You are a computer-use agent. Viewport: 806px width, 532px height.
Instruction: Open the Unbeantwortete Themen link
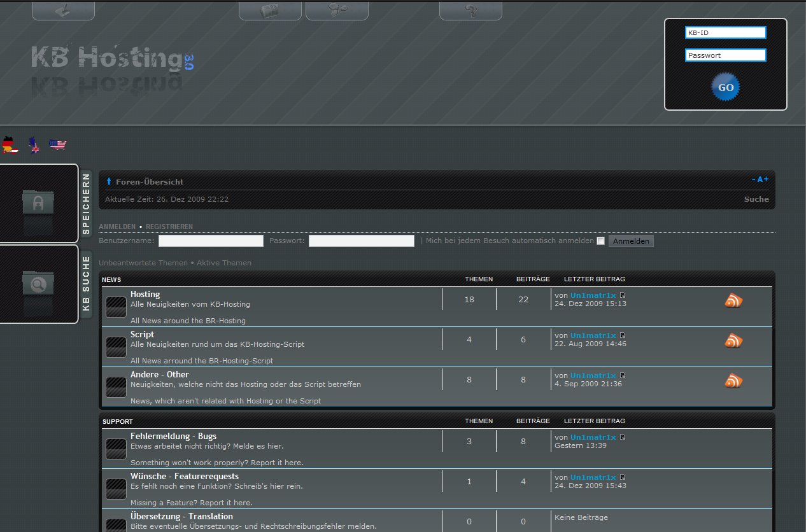tap(143, 263)
